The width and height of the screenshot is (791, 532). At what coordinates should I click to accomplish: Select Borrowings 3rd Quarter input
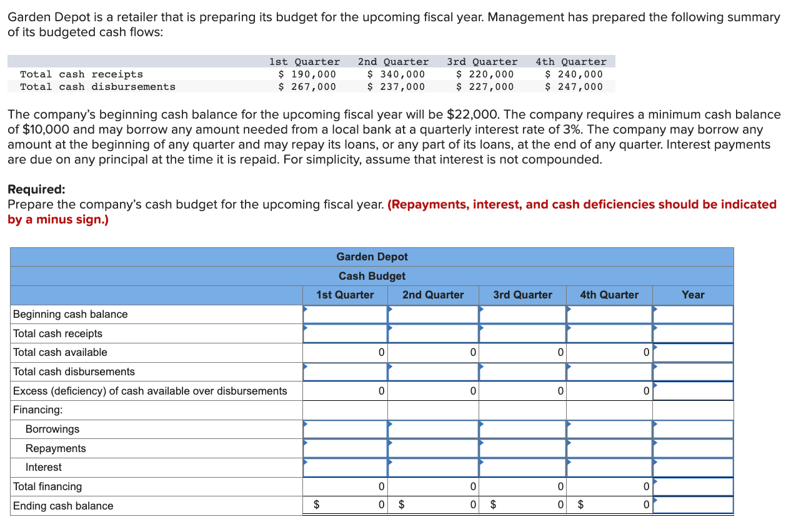[x=522, y=429]
